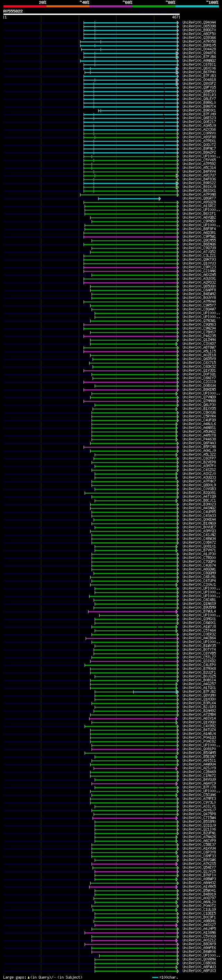The width and height of the screenshot is (222, 980).
Task: Select hit label UniRef100_B8F8F4
Action: click(199, 229)
